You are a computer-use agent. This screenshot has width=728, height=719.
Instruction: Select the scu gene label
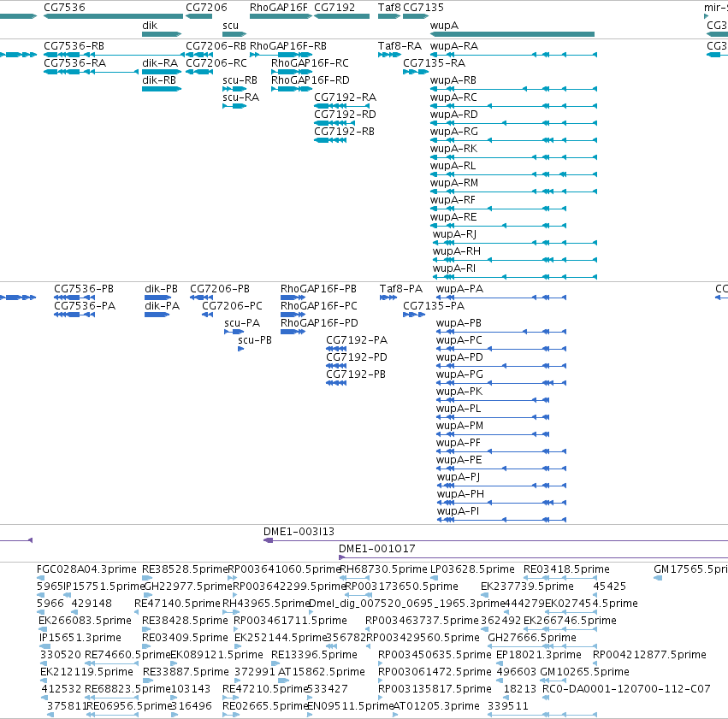pyautogui.click(x=230, y=26)
